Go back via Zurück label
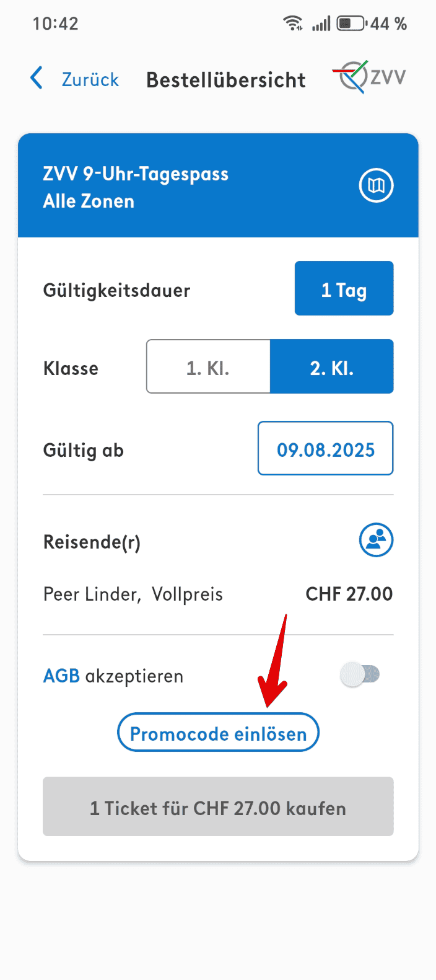This screenshot has width=436, height=980. 90,79
